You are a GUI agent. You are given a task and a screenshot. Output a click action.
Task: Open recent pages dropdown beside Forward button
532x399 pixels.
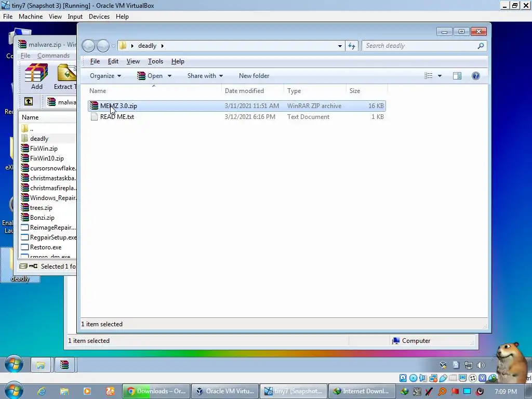point(113,46)
